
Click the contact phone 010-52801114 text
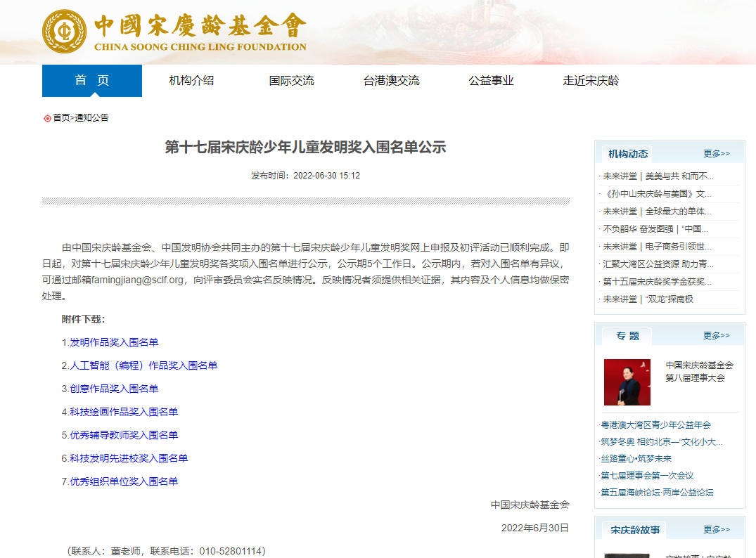pyautogui.click(x=230, y=551)
